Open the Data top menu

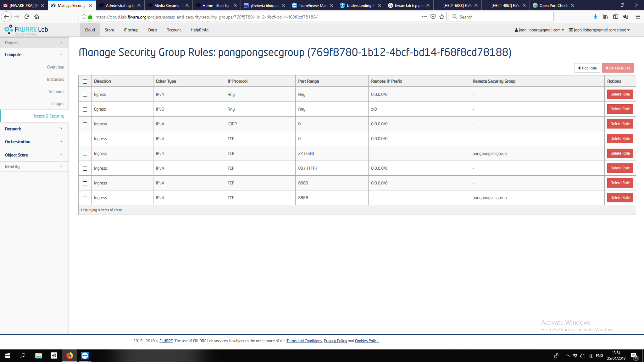coord(153,30)
